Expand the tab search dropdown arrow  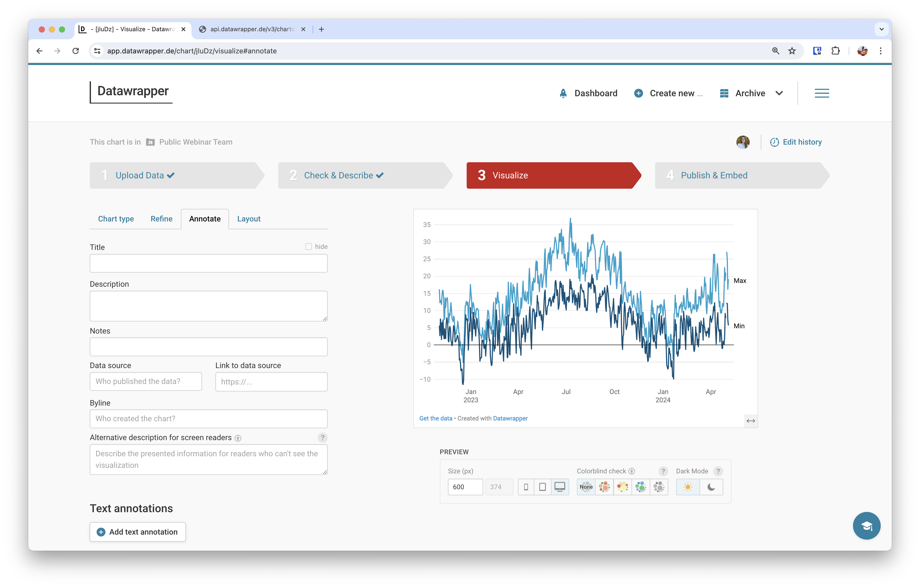point(881,29)
